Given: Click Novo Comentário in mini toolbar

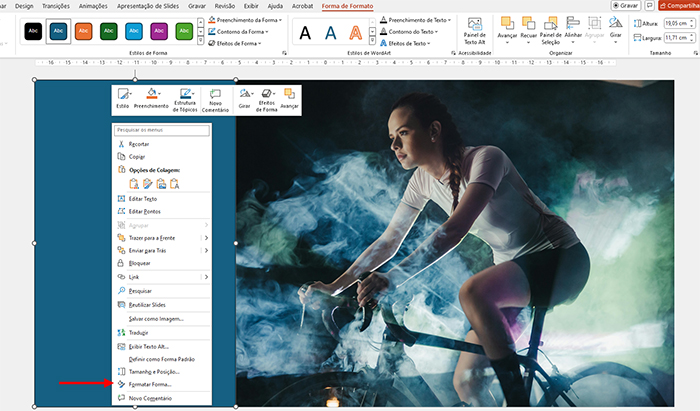Looking at the screenshot, I should pos(215,100).
